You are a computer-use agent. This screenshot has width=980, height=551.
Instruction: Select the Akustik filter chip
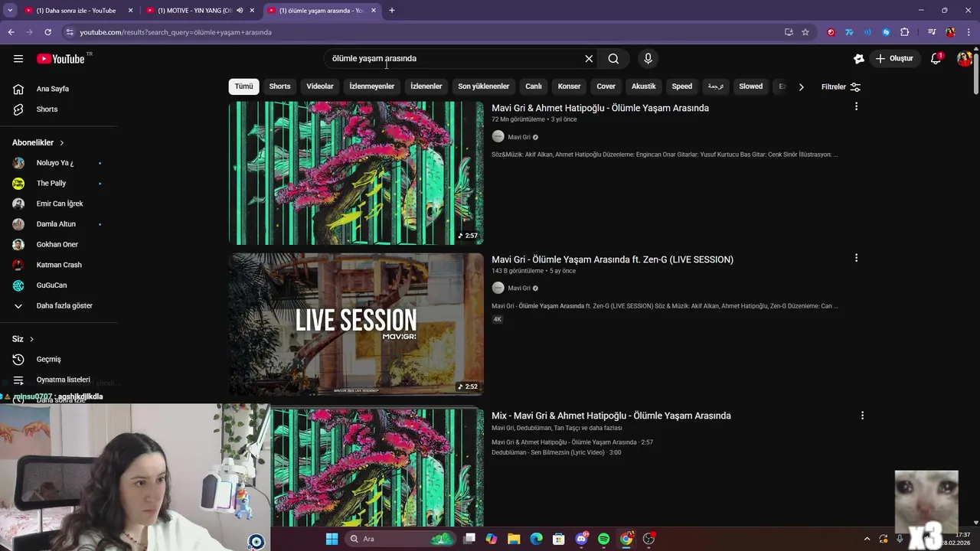[643, 86]
